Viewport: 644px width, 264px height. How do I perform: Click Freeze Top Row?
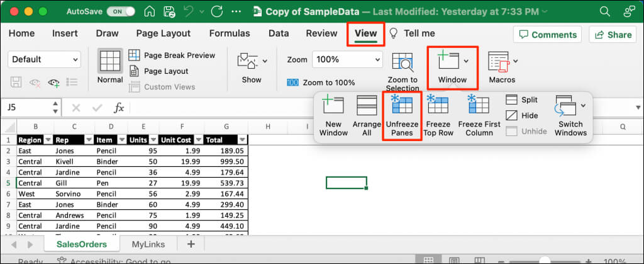click(438, 115)
